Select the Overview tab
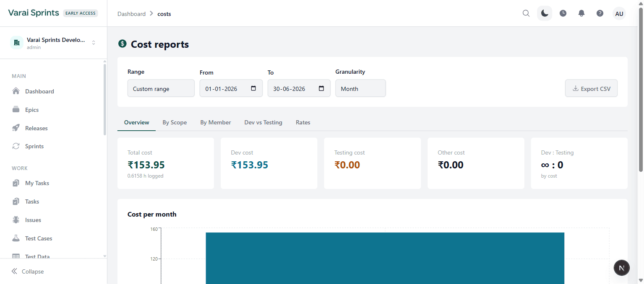The height and width of the screenshot is (284, 644). pyautogui.click(x=137, y=122)
